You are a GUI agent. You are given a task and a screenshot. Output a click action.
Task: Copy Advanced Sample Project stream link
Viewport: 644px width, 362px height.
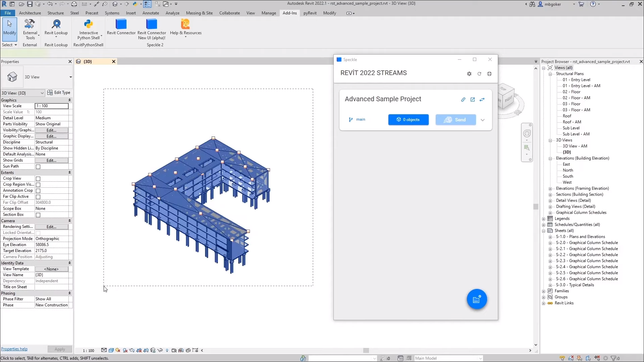463,100
